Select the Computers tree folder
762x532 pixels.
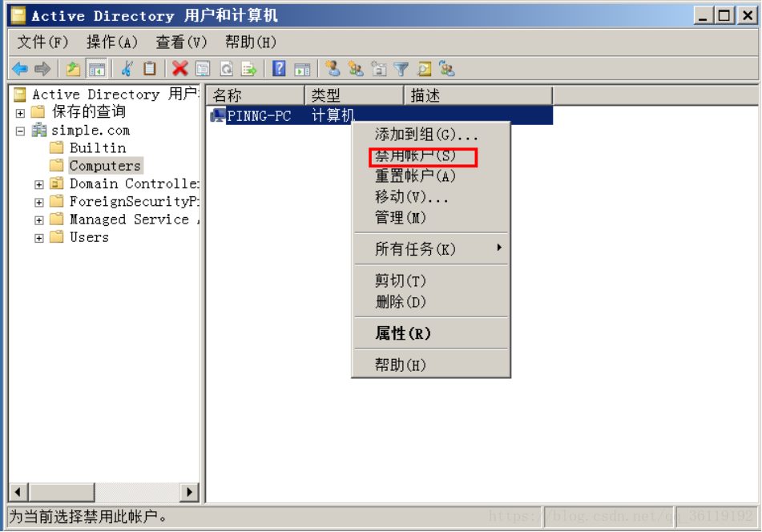[105, 166]
